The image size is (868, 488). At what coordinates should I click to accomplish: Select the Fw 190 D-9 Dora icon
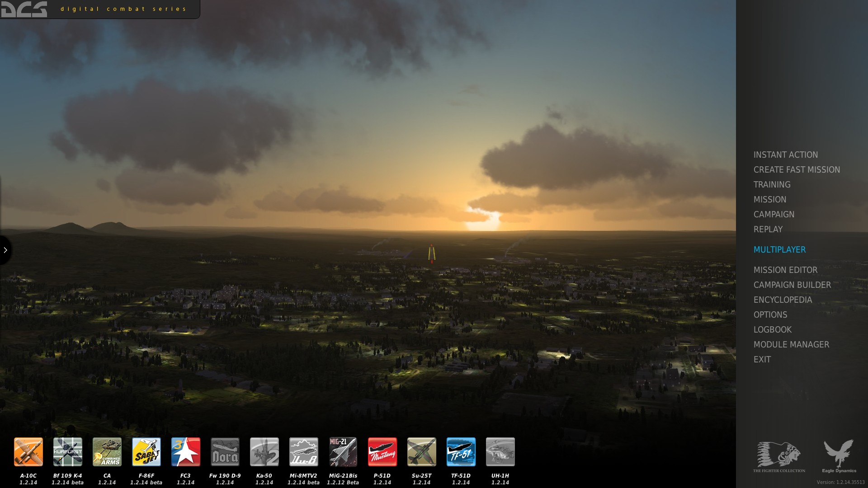point(225,451)
